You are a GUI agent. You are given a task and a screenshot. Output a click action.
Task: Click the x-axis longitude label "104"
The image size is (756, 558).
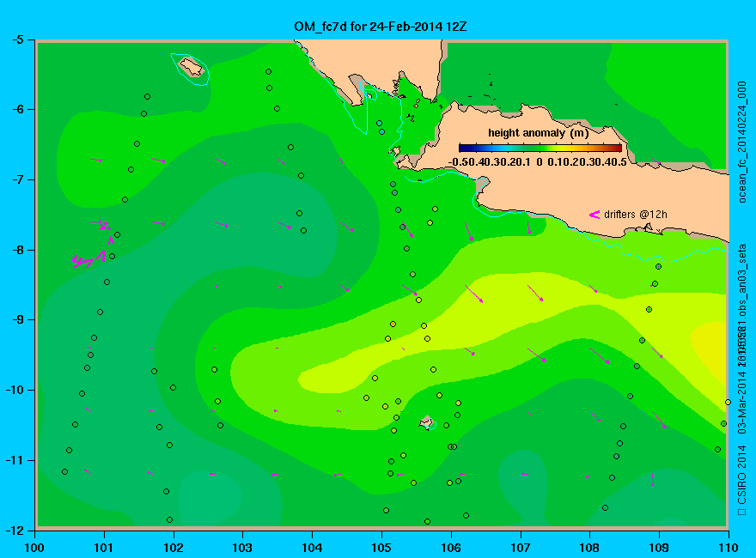pos(312,548)
